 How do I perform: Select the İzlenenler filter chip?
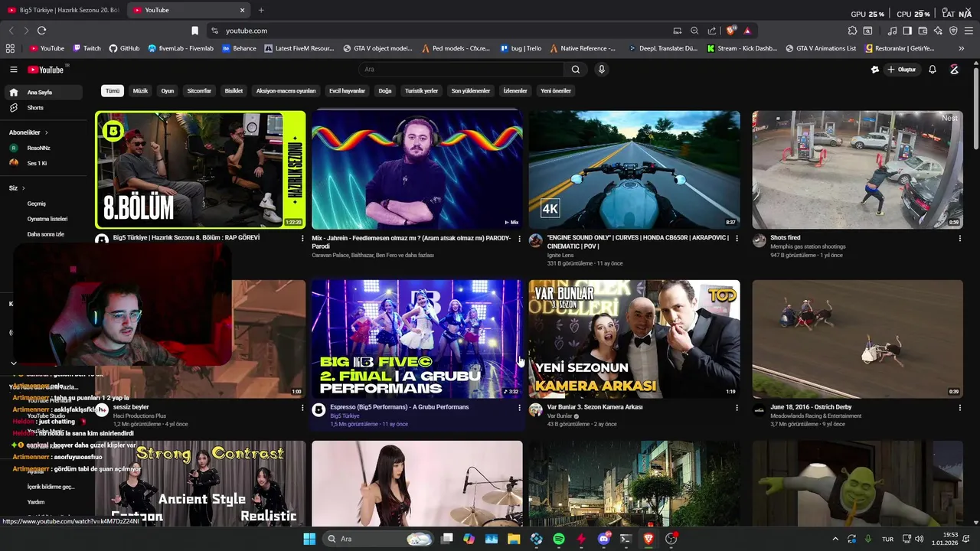pos(515,90)
